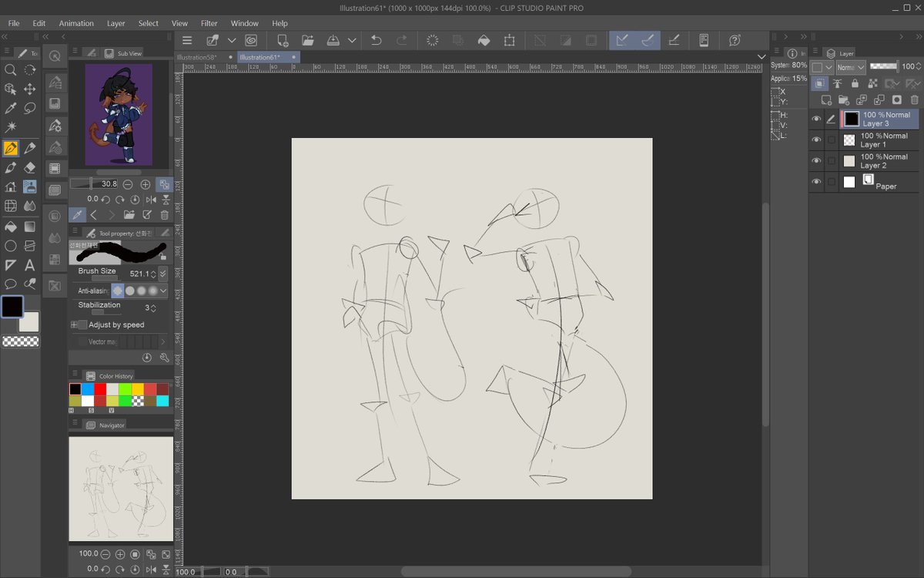
Task: Toggle visibility of Paper layer
Action: click(816, 182)
